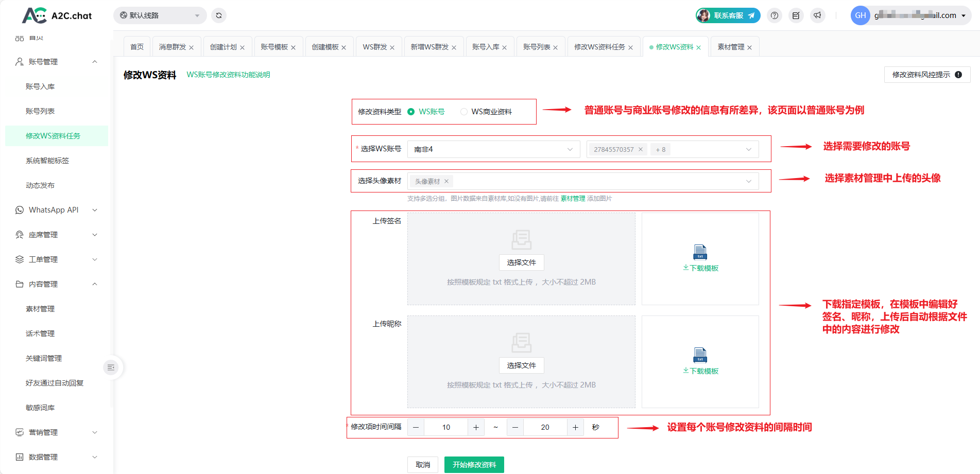Open 素材管理 in the sidebar
980x474 pixels.
[x=40, y=309]
